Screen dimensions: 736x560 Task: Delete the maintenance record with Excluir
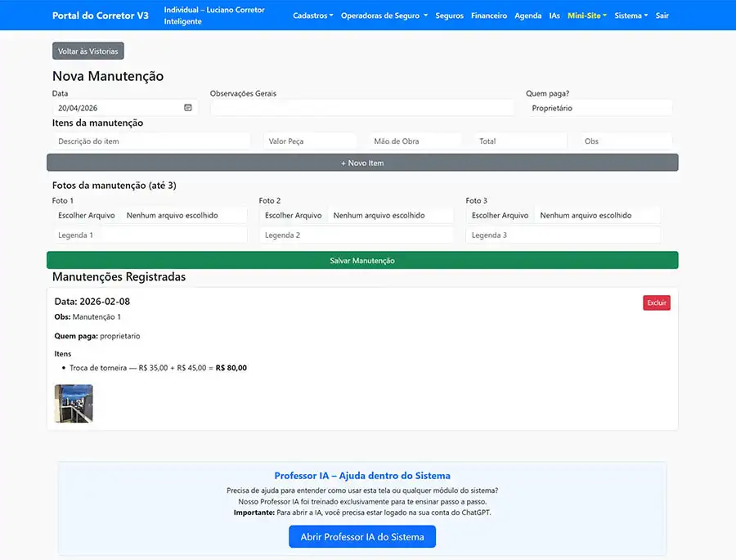(656, 303)
